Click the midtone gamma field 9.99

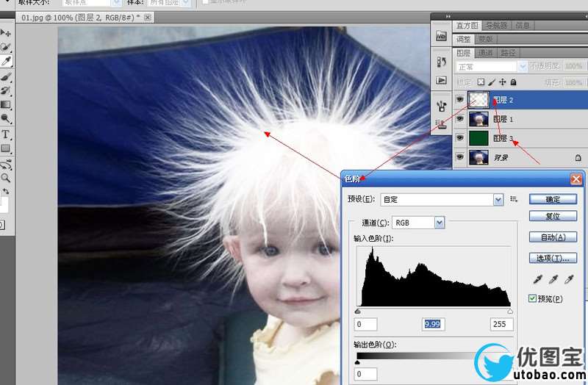tap(433, 324)
